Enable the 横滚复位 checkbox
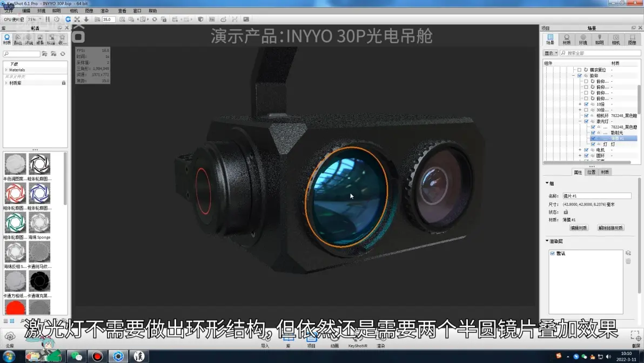Image resolution: width=644 pixels, height=363 pixels. point(580,70)
